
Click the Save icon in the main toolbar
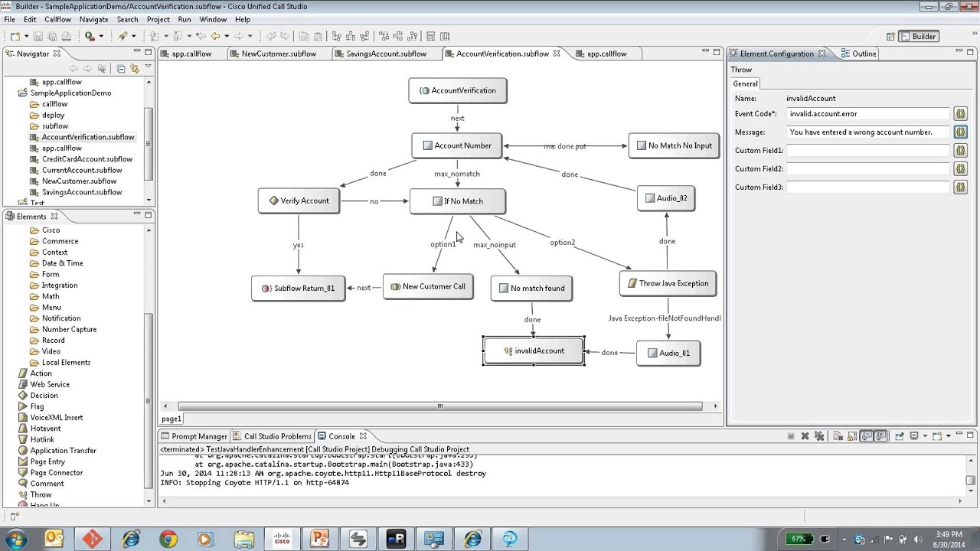[38, 36]
